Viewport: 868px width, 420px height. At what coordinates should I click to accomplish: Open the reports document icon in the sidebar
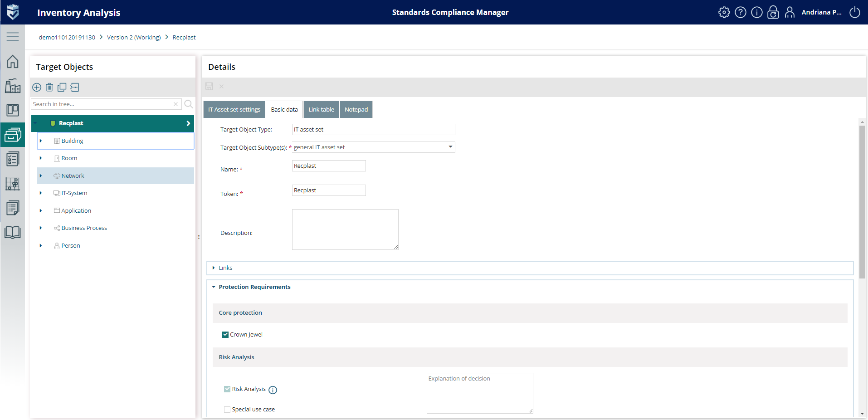[x=12, y=208]
